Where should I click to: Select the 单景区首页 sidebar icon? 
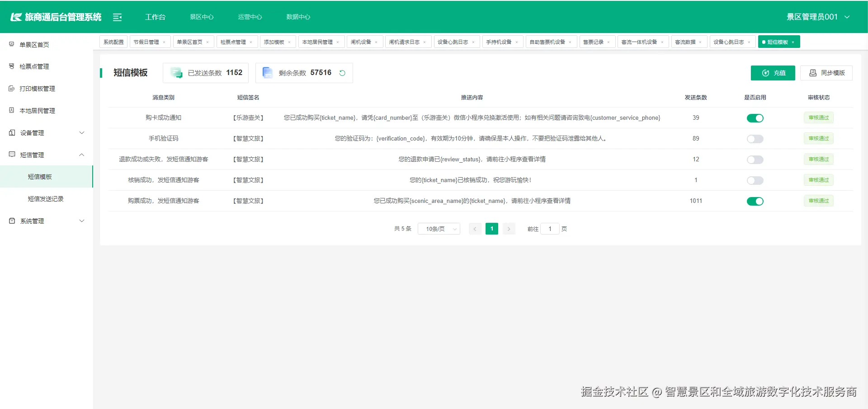pos(11,44)
